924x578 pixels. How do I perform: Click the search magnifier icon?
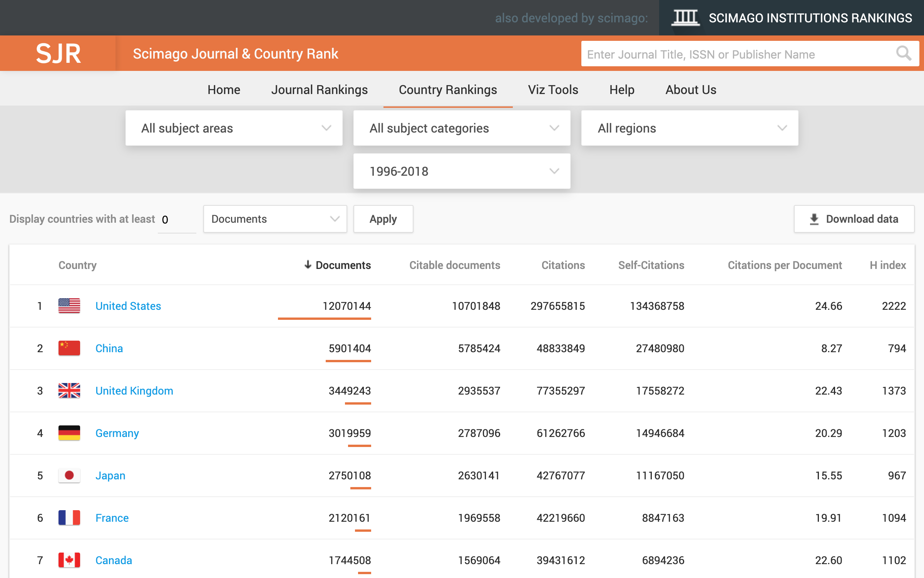(903, 54)
